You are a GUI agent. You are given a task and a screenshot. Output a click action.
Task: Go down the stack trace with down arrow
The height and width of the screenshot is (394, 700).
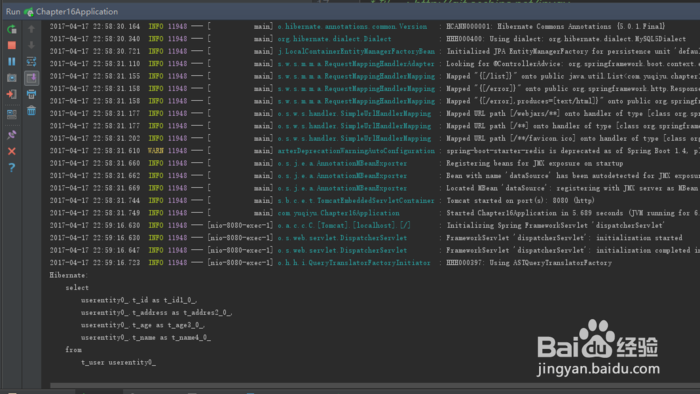31,46
